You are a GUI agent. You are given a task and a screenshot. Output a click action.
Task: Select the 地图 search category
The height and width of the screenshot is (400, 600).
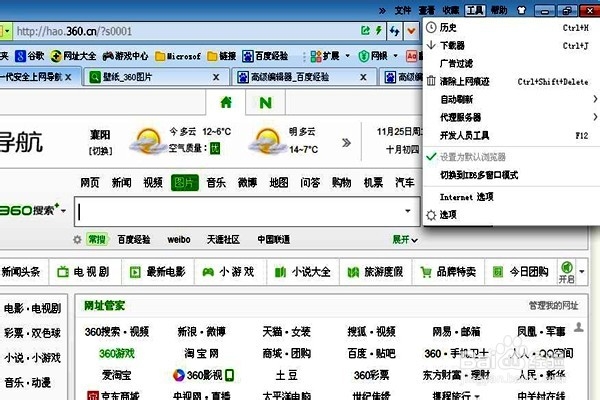tap(279, 183)
